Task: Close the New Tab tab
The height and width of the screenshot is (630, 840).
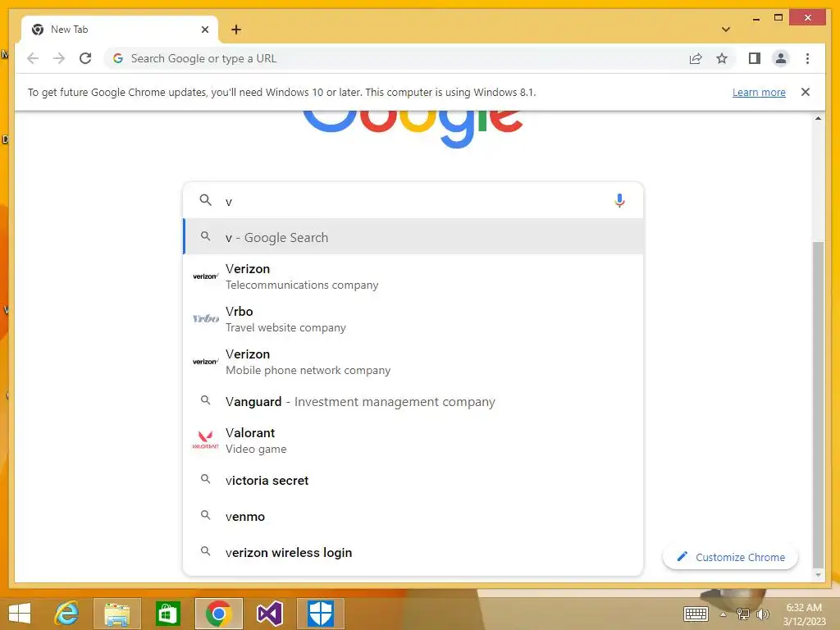Action: pyautogui.click(x=204, y=30)
